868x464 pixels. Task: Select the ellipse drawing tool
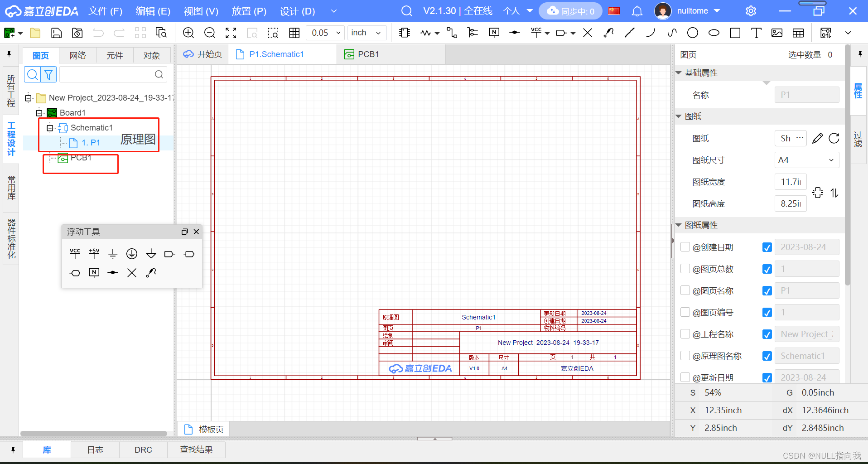714,33
